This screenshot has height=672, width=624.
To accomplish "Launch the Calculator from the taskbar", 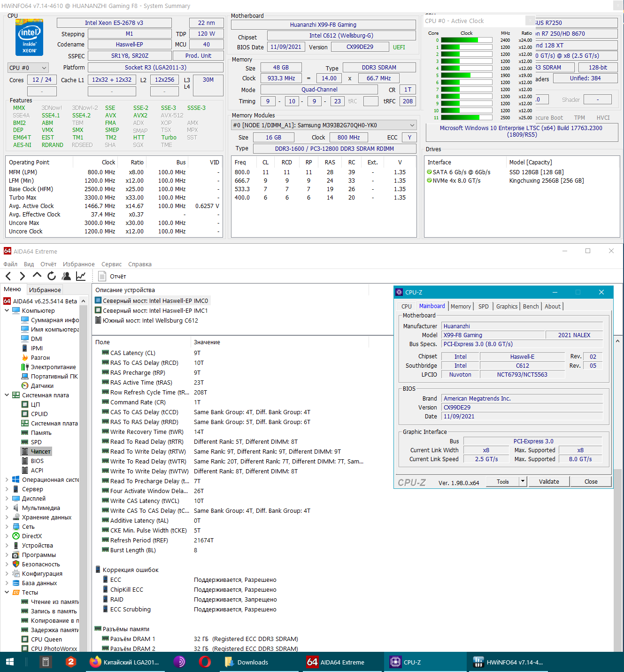I will 46,662.
